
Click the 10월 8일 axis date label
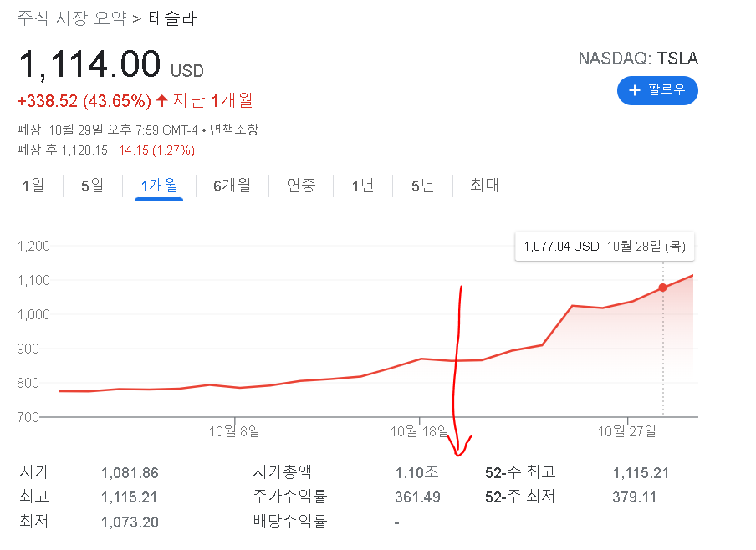(x=234, y=431)
